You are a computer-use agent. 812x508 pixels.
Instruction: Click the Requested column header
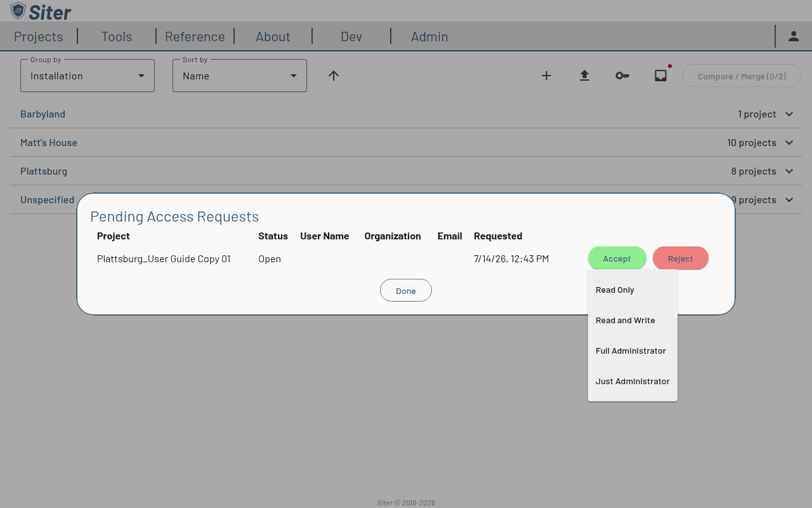[x=498, y=236]
